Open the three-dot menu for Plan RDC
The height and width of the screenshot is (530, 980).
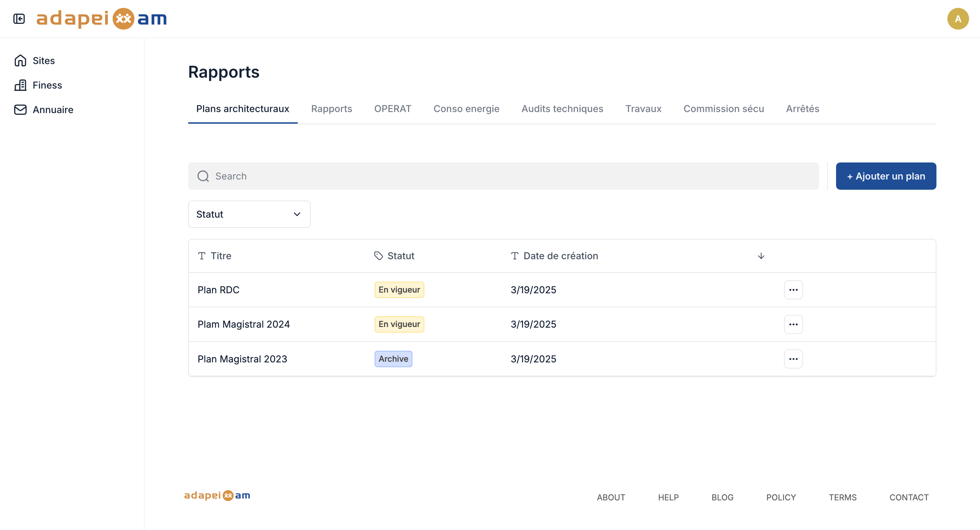point(793,290)
